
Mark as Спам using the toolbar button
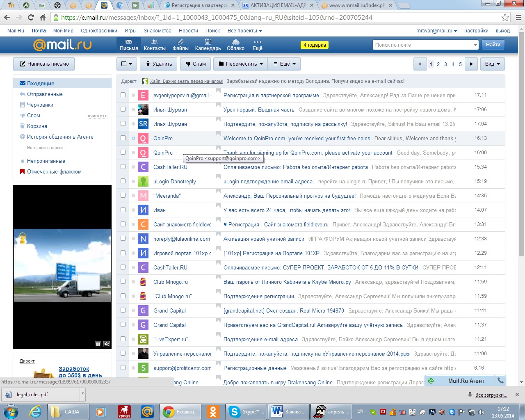[x=196, y=64]
